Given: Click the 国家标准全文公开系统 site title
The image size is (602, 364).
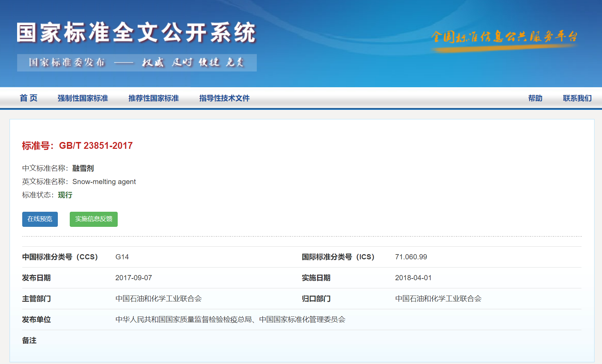Looking at the screenshot, I should [136, 33].
